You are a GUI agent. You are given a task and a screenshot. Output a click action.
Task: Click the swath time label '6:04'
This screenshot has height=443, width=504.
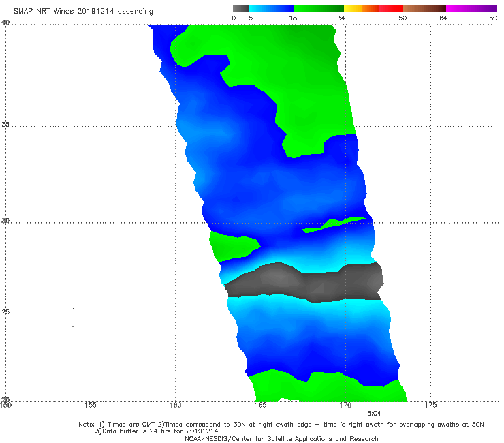[374, 414]
